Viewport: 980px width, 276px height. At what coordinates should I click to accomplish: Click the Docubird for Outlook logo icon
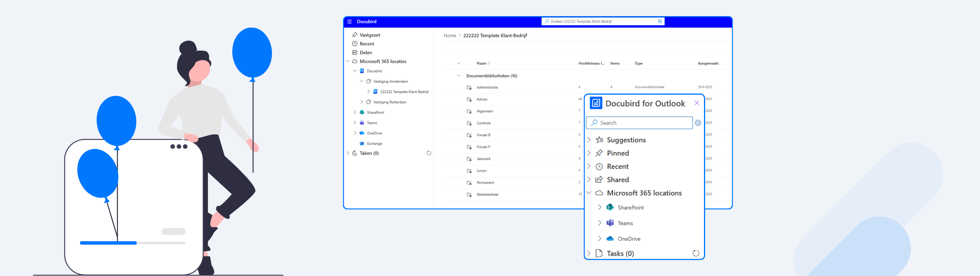coord(596,103)
